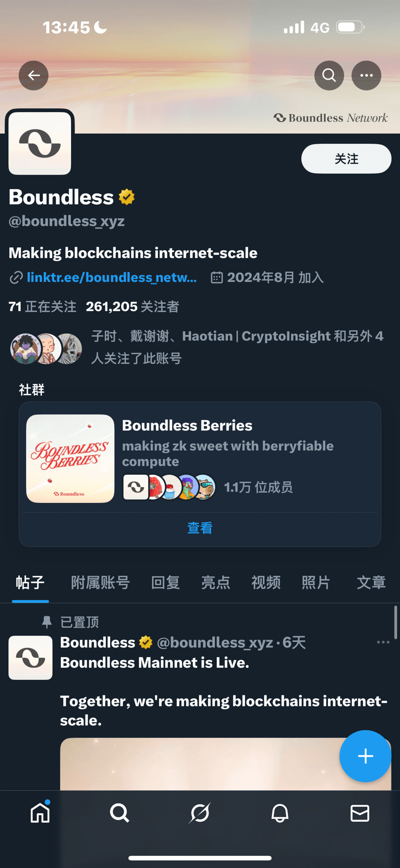
Task: Open profile search magnifier icon
Action: pyautogui.click(x=329, y=75)
